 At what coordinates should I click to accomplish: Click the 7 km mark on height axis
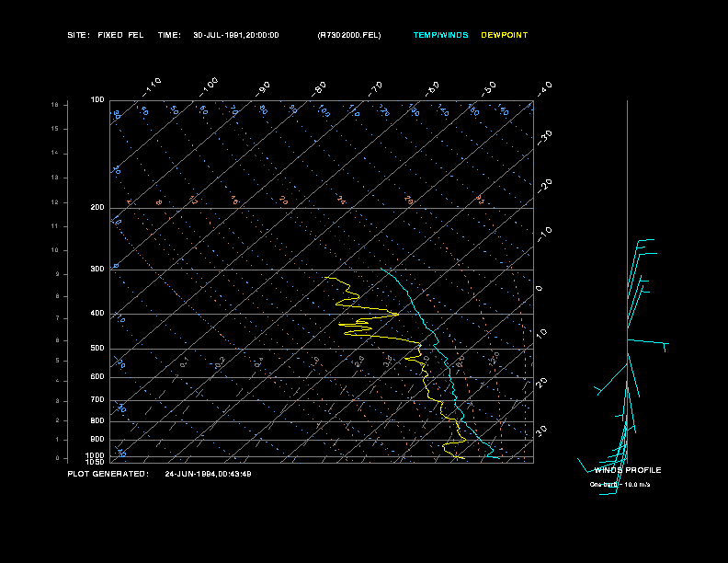[58, 318]
